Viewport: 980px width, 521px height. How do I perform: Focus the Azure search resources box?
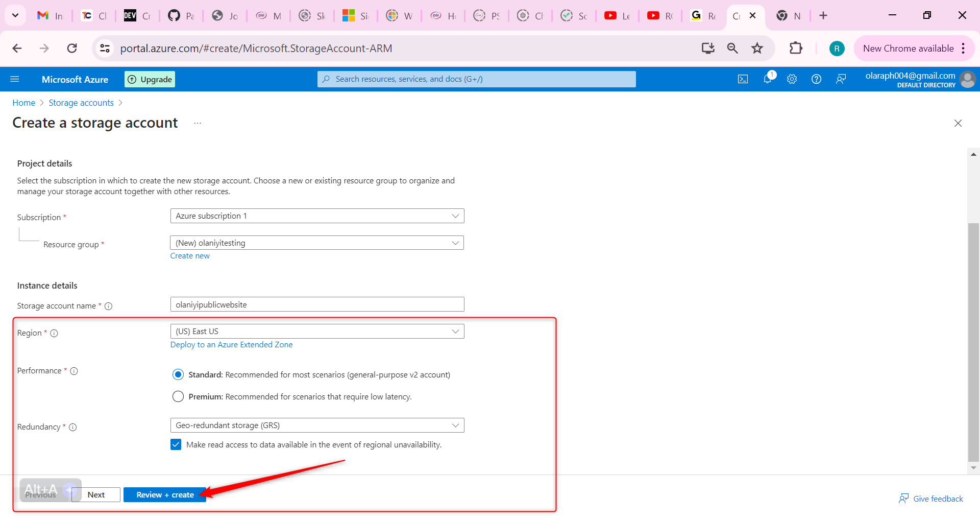tap(477, 79)
